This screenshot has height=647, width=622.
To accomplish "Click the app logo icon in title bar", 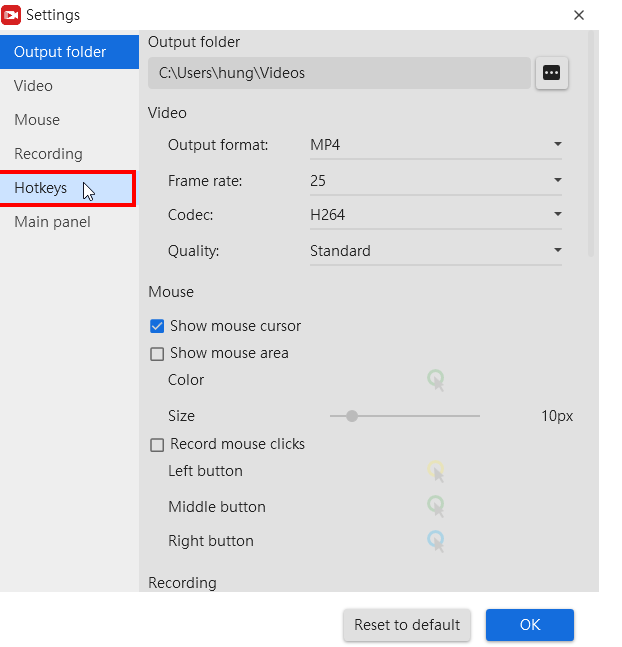I will (11, 15).
